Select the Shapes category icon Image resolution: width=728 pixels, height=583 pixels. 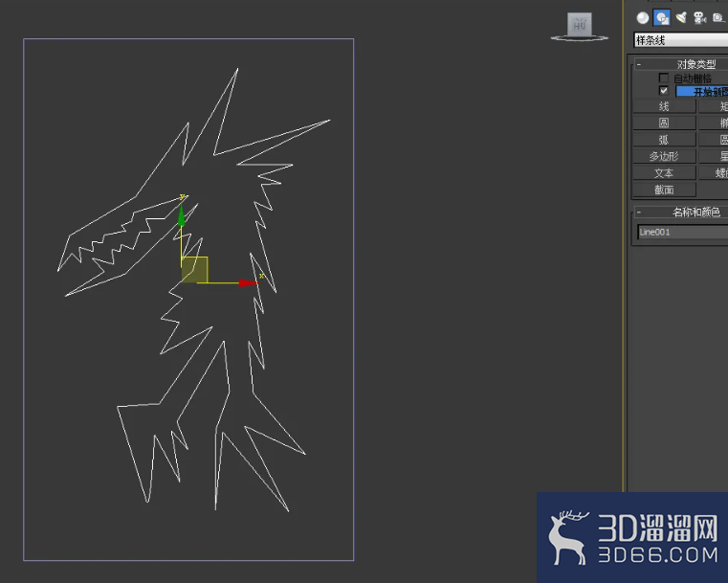(662, 18)
